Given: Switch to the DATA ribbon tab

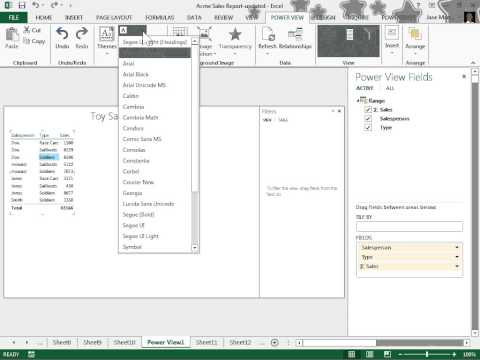Looking at the screenshot, I should click(x=194, y=18).
